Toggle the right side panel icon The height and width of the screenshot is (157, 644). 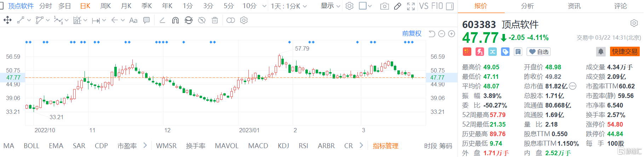[x=450, y=6]
